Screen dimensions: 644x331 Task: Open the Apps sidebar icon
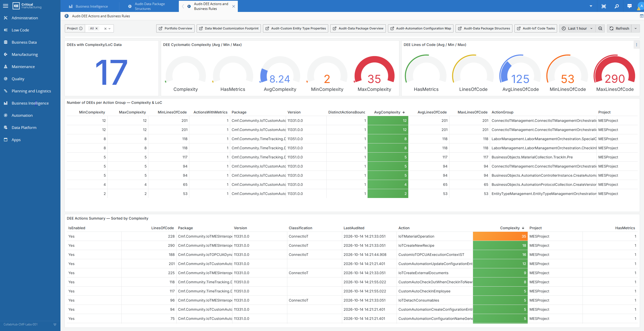click(x=6, y=140)
